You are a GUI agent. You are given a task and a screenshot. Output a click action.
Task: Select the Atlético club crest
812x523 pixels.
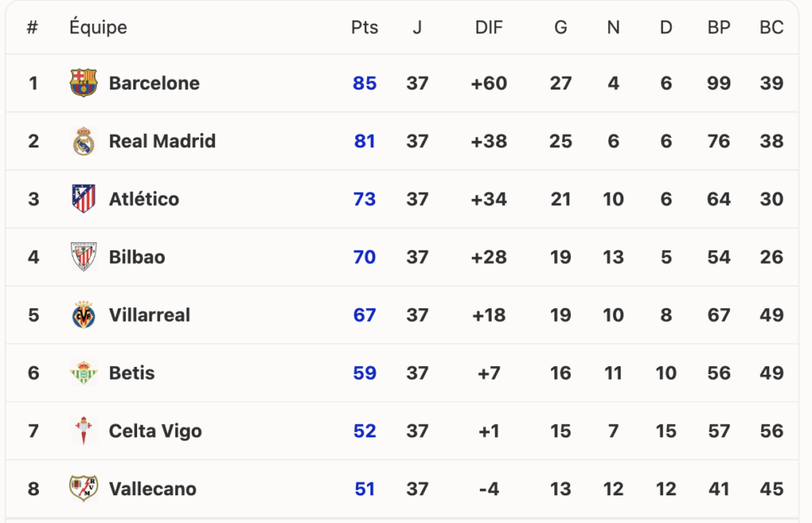point(83,199)
